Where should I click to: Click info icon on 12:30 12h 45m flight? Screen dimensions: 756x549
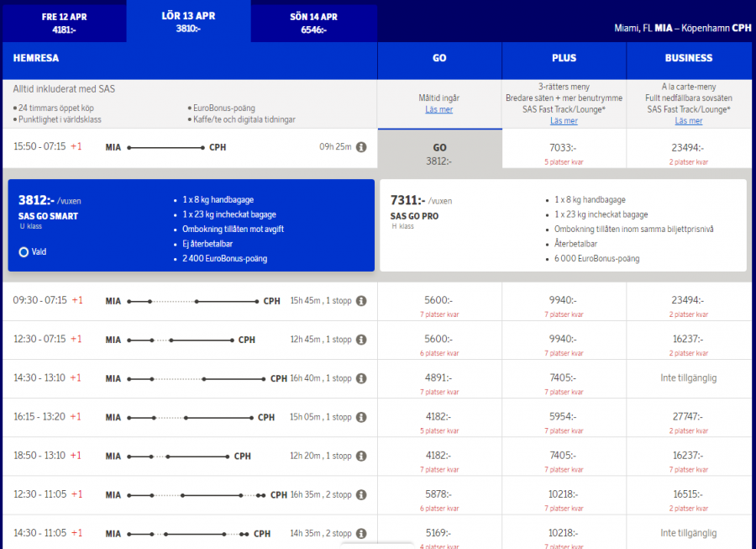click(361, 340)
